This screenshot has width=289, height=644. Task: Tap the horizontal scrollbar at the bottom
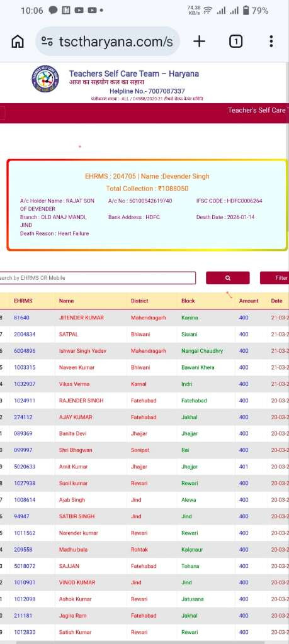(x=151, y=642)
